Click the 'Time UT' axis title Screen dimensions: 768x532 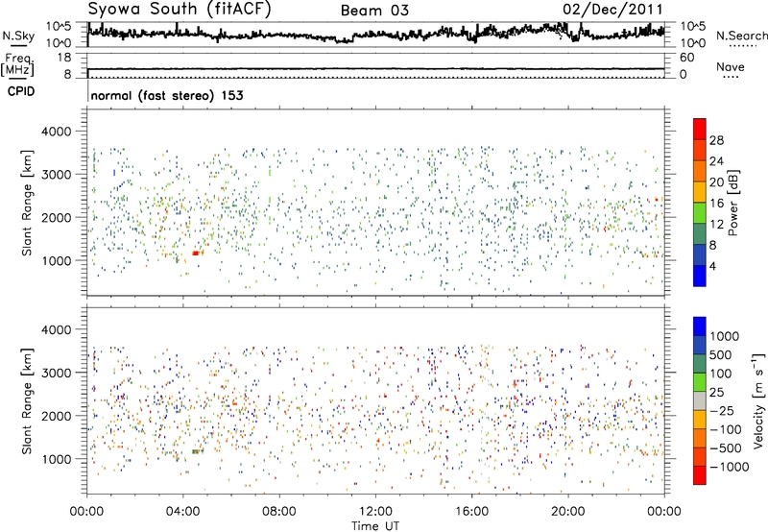(375, 526)
